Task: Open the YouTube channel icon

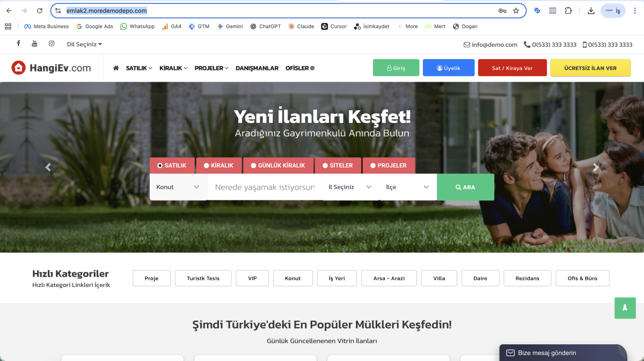Action: 34,44
